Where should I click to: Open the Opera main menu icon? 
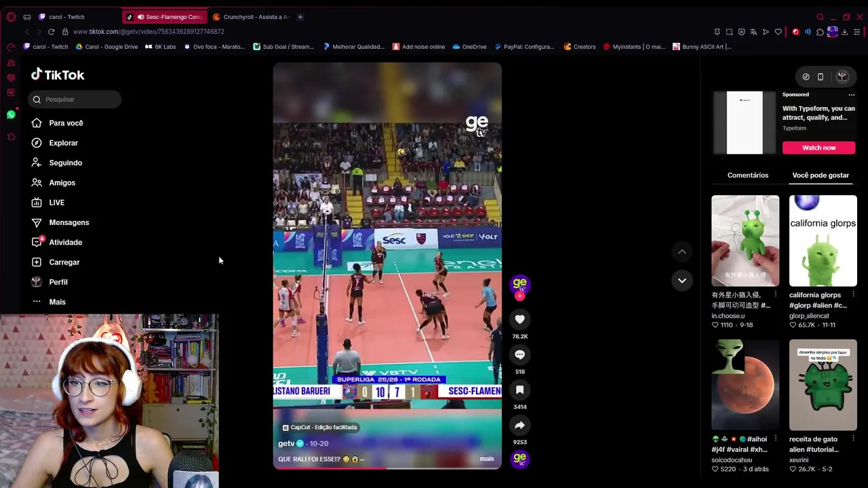point(11,17)
